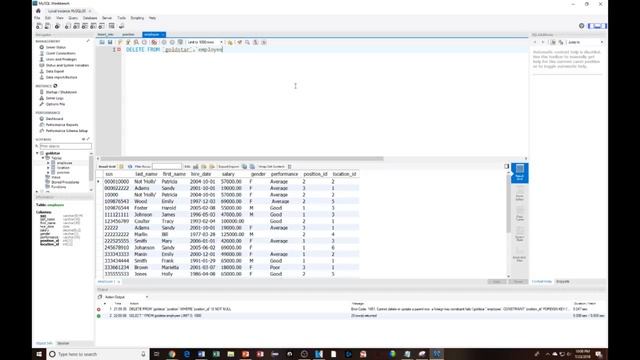Click the Snippets tab
This screenshot has height=360, width=640.
coord(563,281)
